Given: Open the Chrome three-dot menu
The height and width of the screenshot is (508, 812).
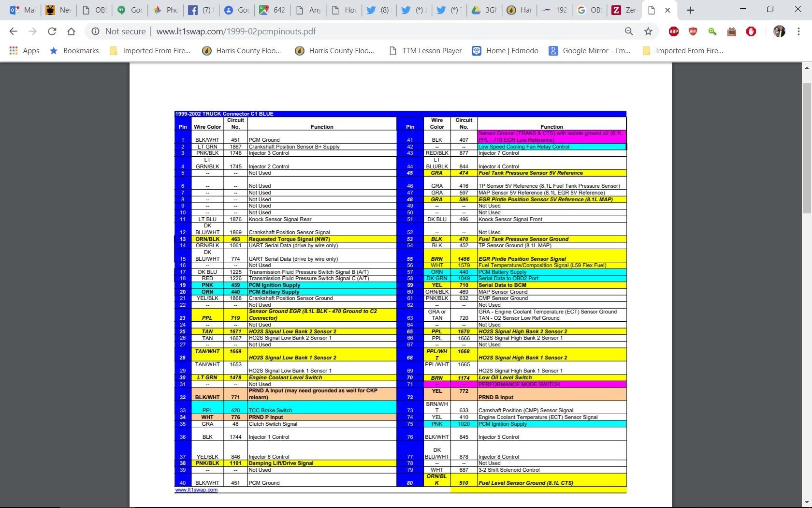Looking at the screenshot, I should [x=798, y=31].
